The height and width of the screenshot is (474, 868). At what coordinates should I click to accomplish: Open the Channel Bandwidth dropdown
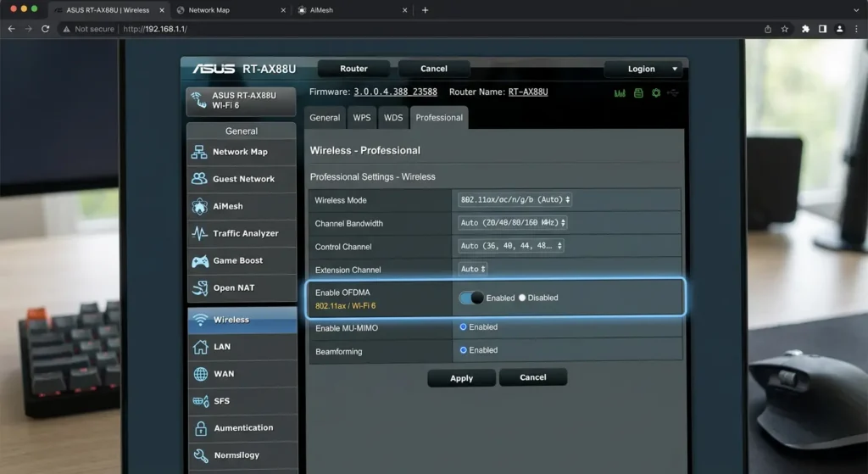coord(513,223)
